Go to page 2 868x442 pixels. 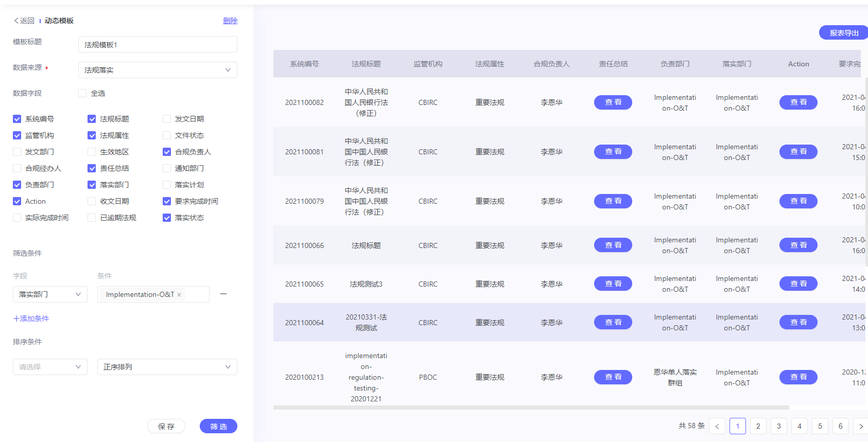coord(758,426)
